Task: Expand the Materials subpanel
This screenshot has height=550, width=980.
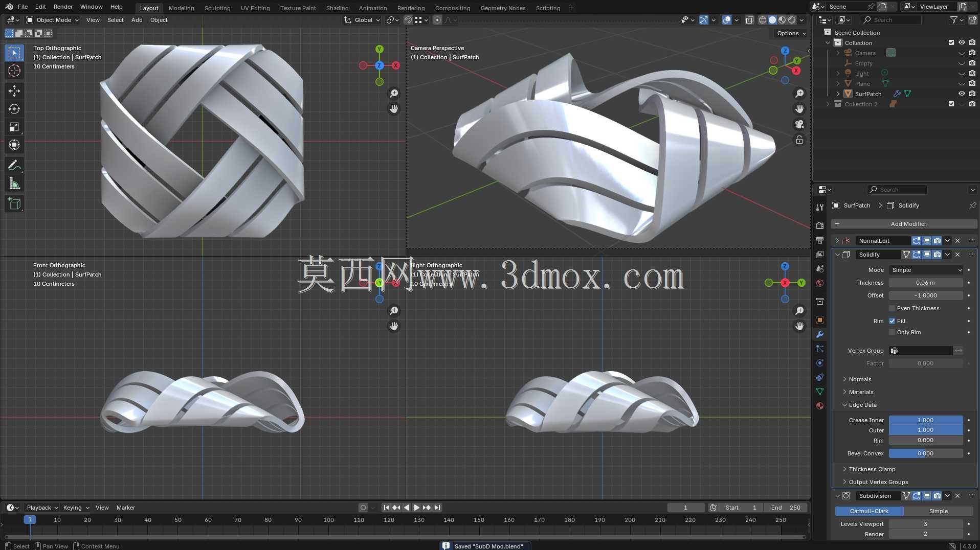Action: tap(861, 392)
